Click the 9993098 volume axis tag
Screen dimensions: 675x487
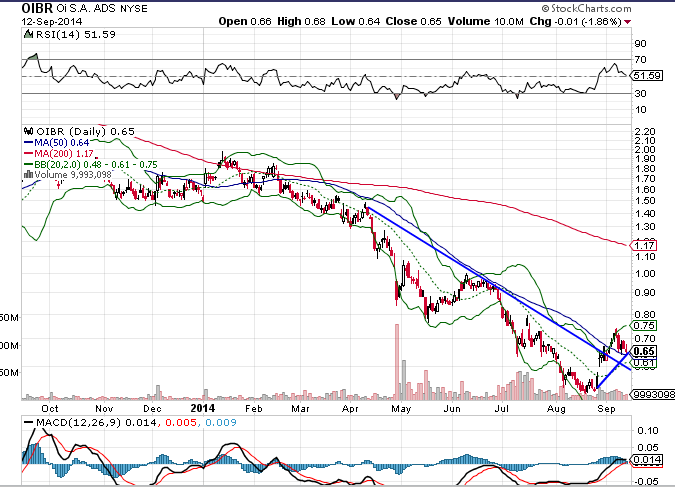point(653,394)
